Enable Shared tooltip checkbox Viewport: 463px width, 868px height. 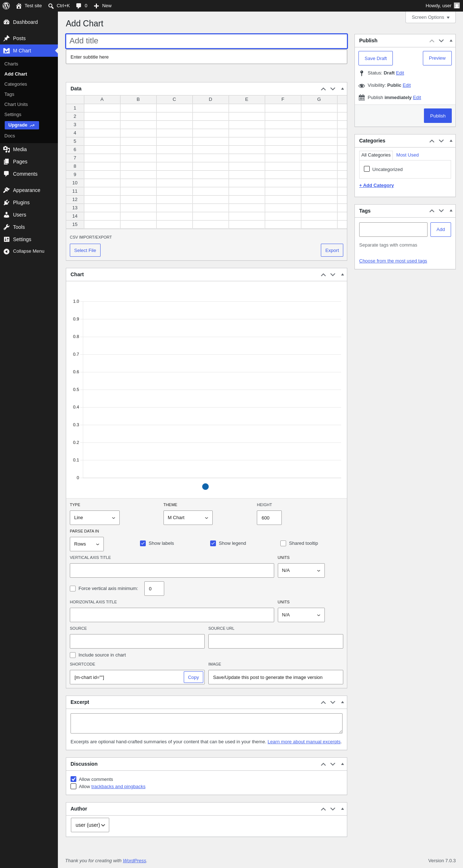[283, 543]
